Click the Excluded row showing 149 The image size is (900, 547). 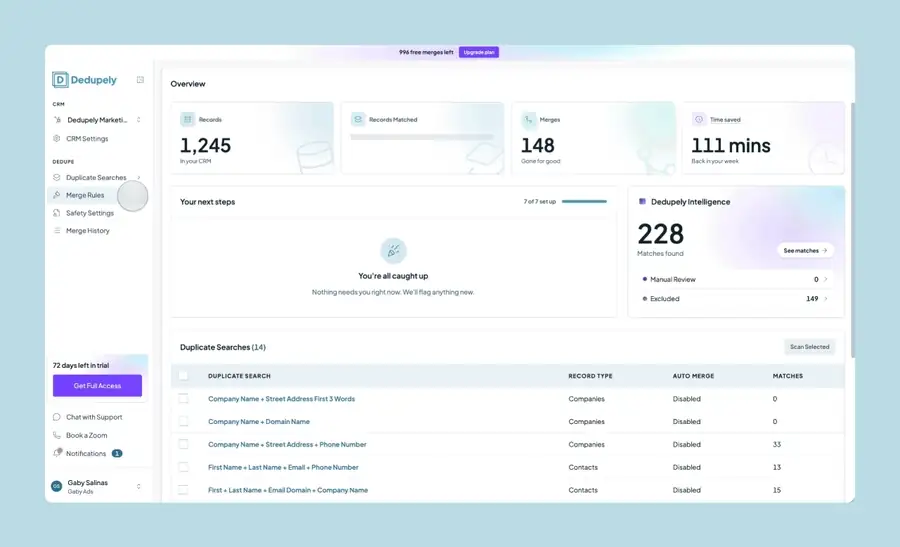pyautogui.click(x=736, y=298)
